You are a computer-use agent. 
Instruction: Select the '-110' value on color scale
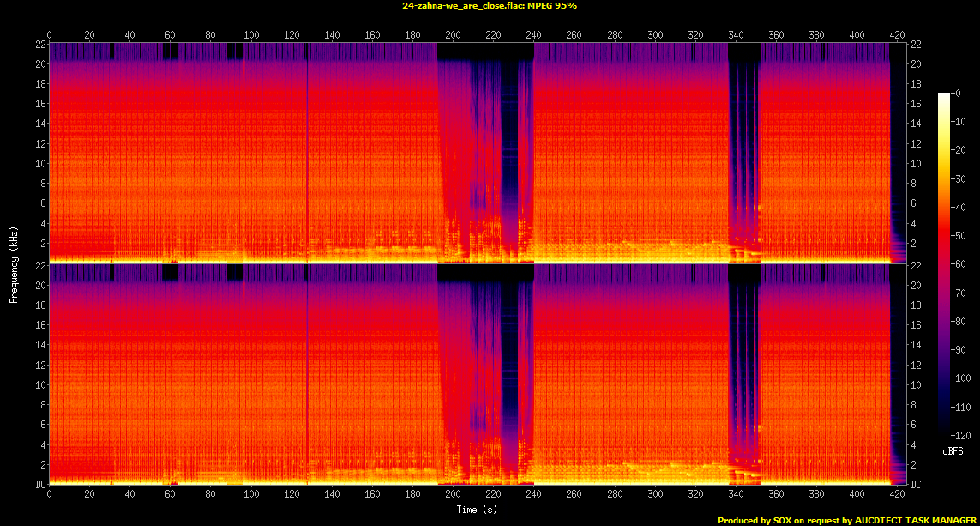point(960,408)
